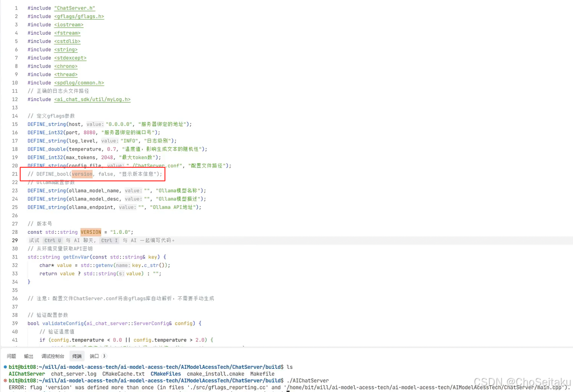Image resolution: width=573 pixels, height=392 pixels.
Task: Click the std::getenv call
Action: 97,266
